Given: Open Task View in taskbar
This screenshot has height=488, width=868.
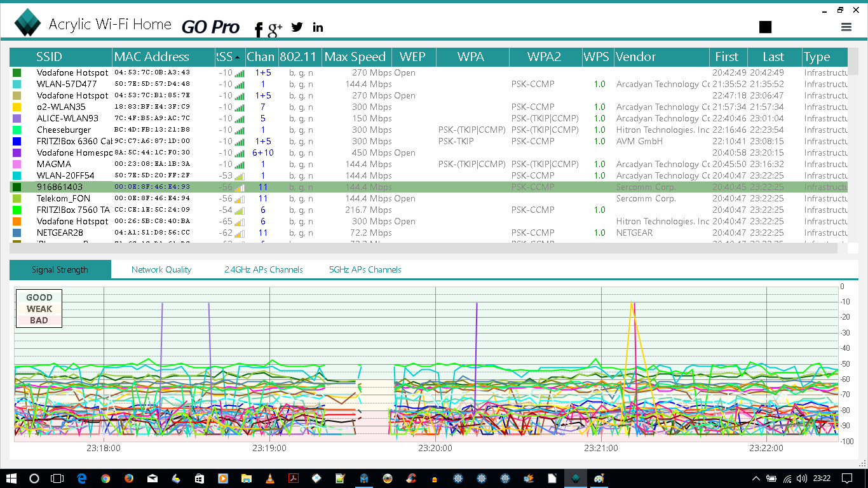Looking at the screenshot, I should [x=57, y=478].
